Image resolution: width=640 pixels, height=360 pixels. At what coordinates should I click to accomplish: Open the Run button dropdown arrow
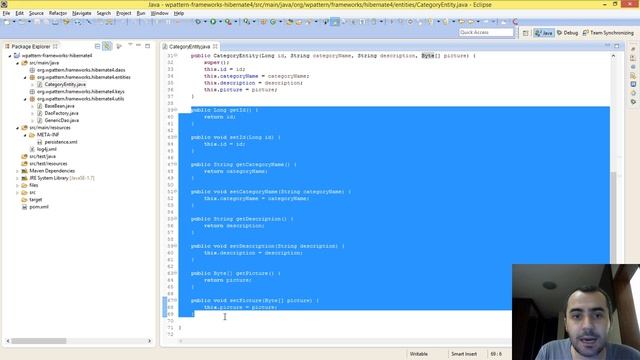(x=220, y=22)
